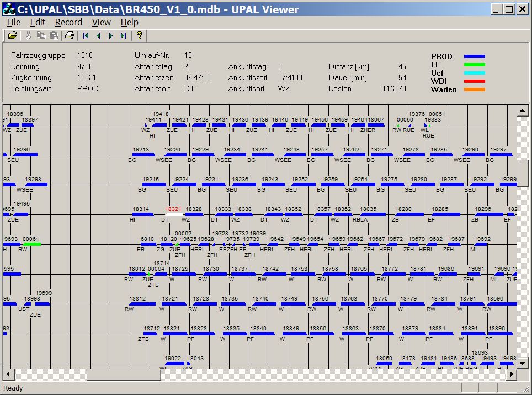Click the red PROD-row WBI legend swatch

click(474, 81)
